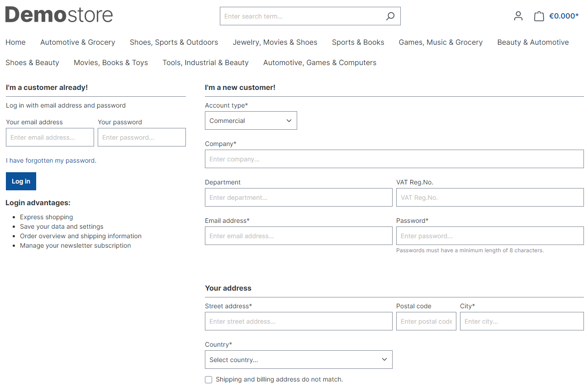588x391 pixels.
Task: Open the Account type dropdown
Action: click(251, 121)
